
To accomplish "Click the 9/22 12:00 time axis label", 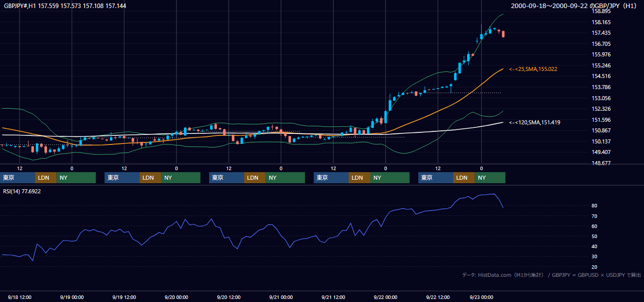I will pyautogui.click(x=438, y=297).
